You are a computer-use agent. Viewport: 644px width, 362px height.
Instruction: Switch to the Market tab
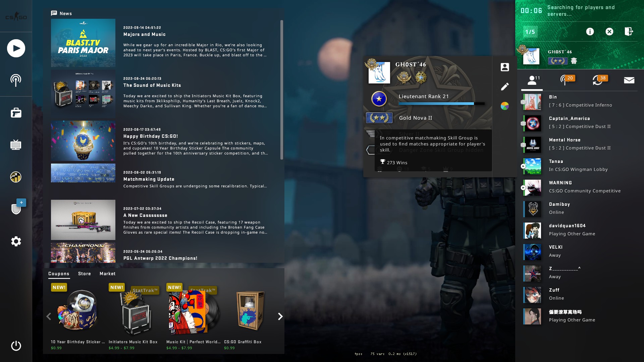(x=107, y=274)
